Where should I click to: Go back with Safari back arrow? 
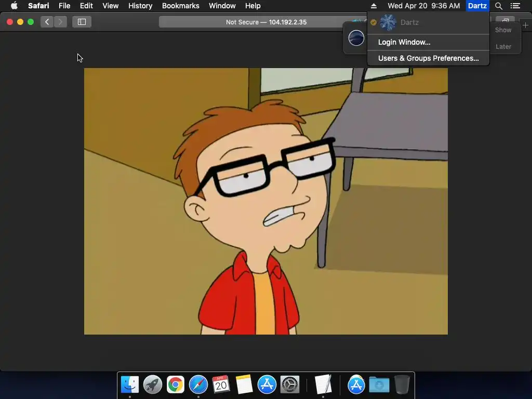47,22
